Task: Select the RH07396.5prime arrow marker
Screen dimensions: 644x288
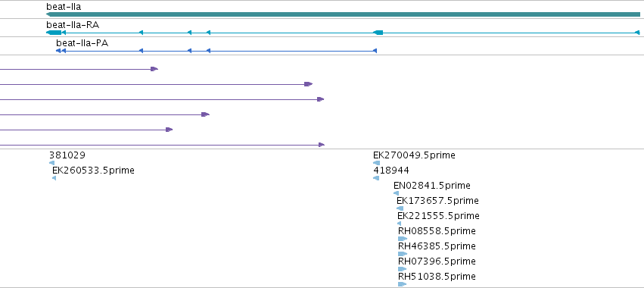Action: [403, 269]
